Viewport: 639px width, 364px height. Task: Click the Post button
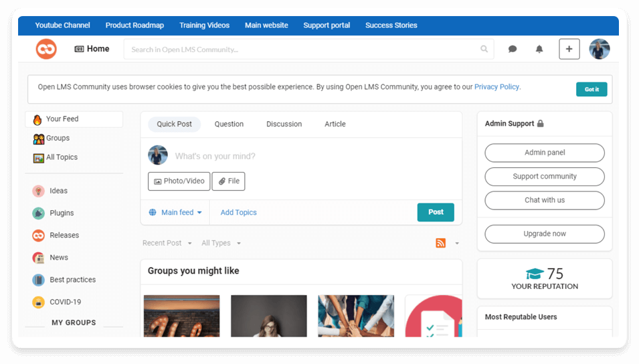pyautogui.click(x=436, y=212)
